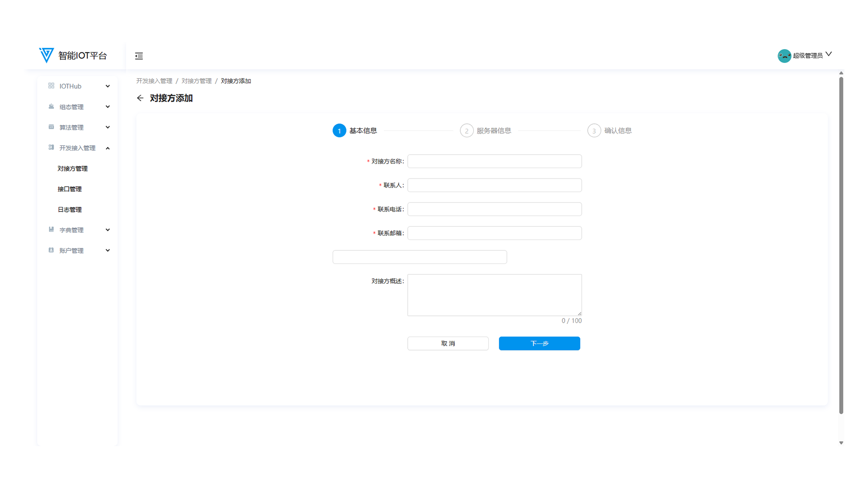Click the super admin avatar icon
Viewport: 868px width, 488px height.
pos(784,56)
